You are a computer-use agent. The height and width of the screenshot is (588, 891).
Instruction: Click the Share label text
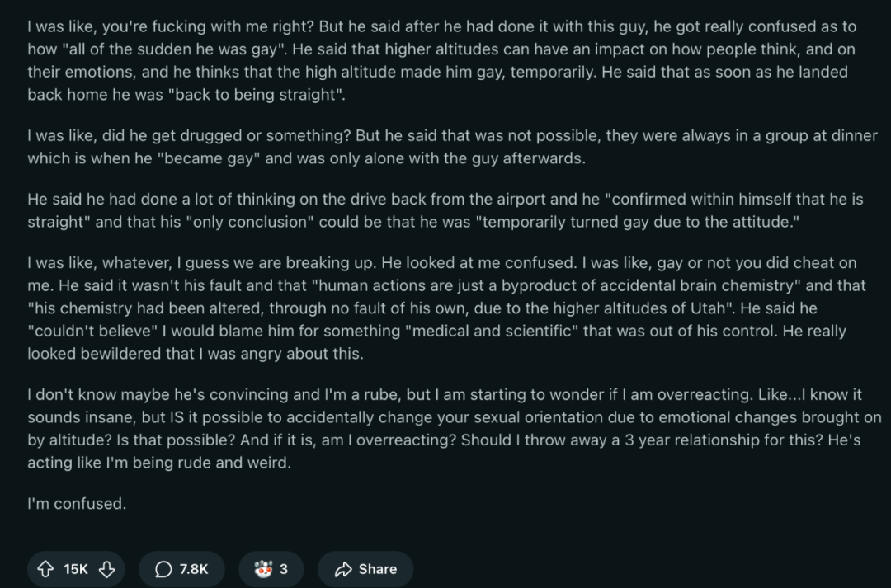pos(378,569)
